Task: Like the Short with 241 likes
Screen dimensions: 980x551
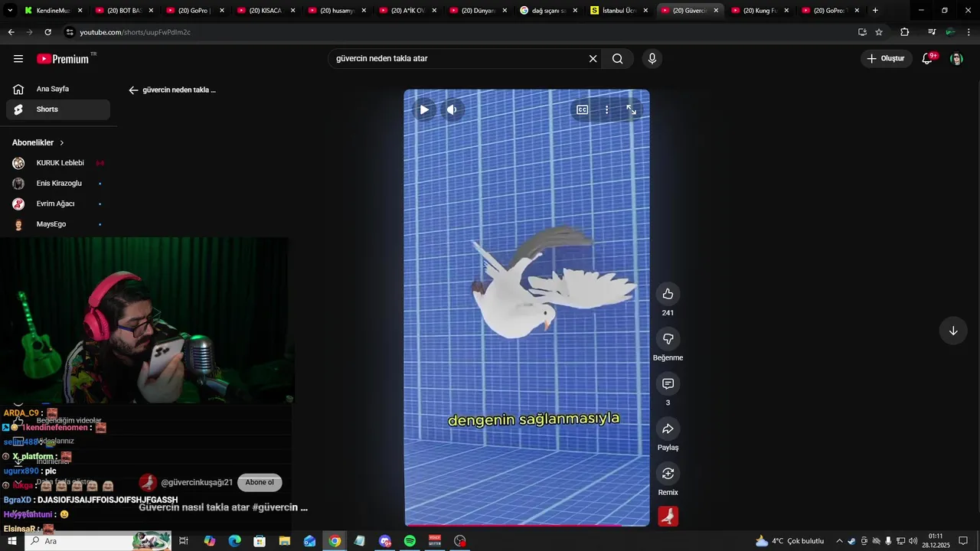Action: (668, 294)
